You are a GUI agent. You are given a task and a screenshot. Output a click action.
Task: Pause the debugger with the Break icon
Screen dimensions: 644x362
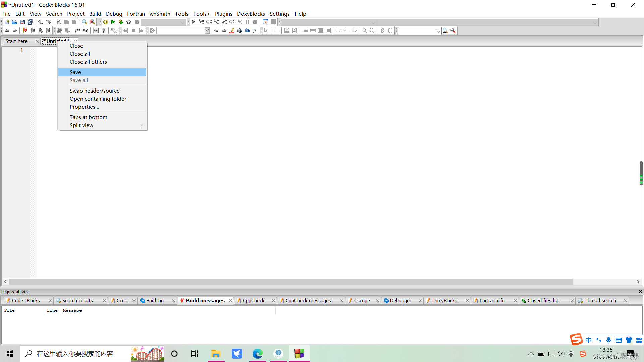(x=248, y=22)
